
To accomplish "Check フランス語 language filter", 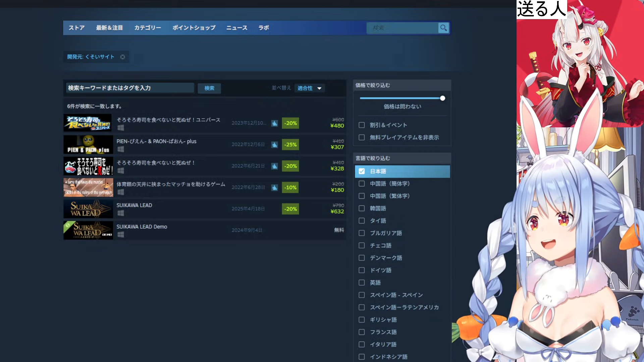I will coord(362,332).
